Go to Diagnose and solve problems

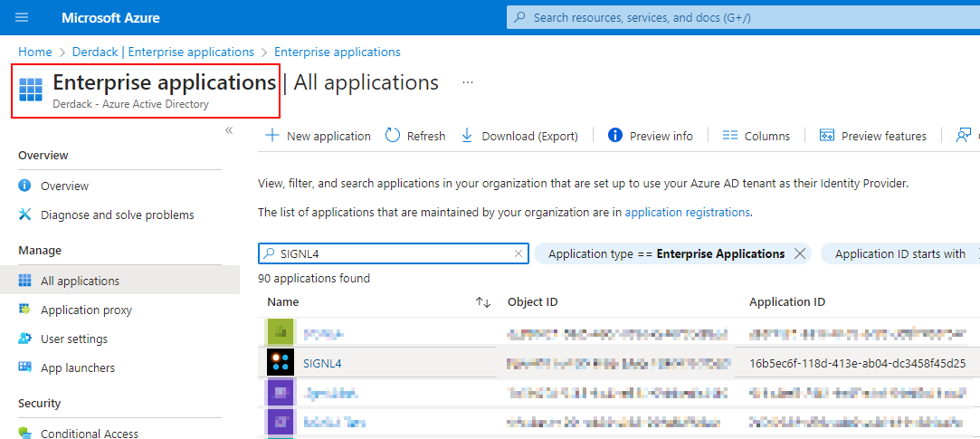(117, 215)
